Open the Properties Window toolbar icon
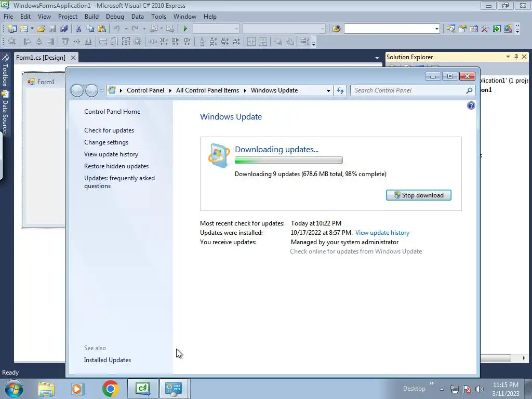532x399 pixels. (462, 29)
